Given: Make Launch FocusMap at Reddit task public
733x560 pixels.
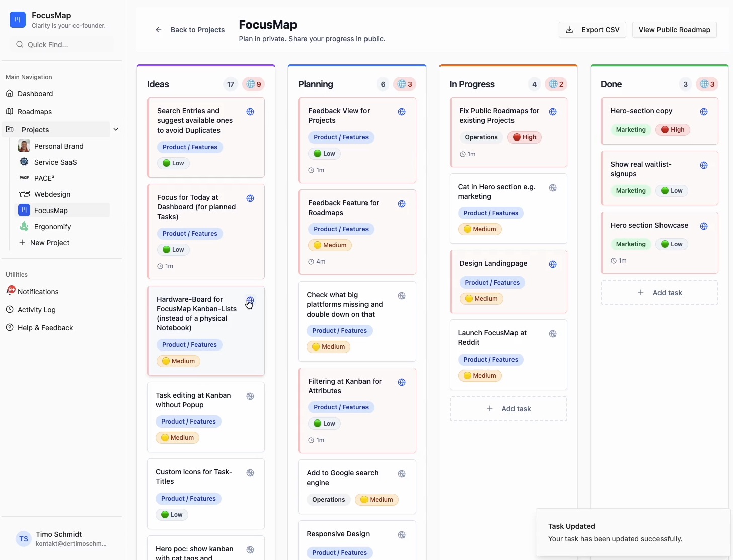Looking at the screenshot, I should 553,334.
